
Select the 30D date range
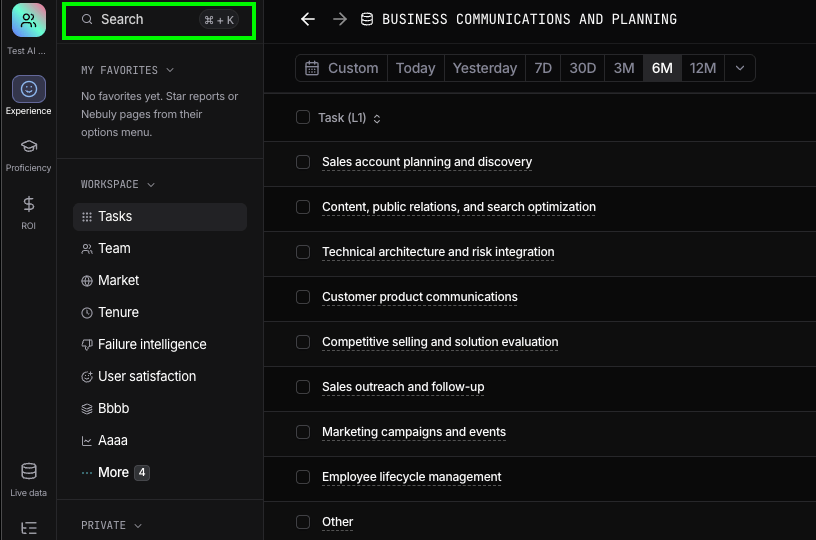pos(582,68)
